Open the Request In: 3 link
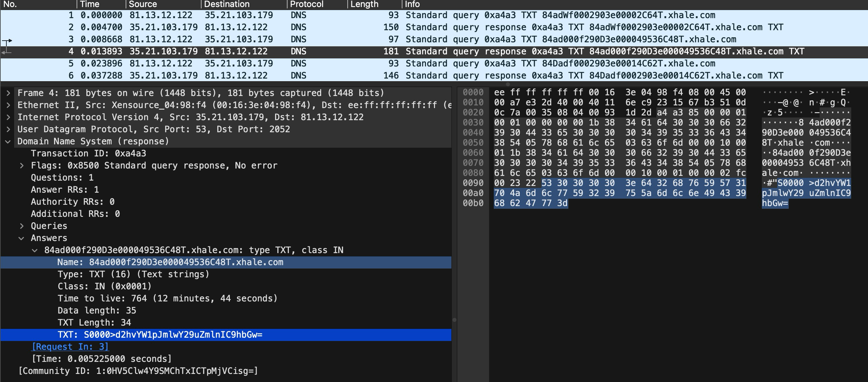868x382 pixels. (70, 347)
